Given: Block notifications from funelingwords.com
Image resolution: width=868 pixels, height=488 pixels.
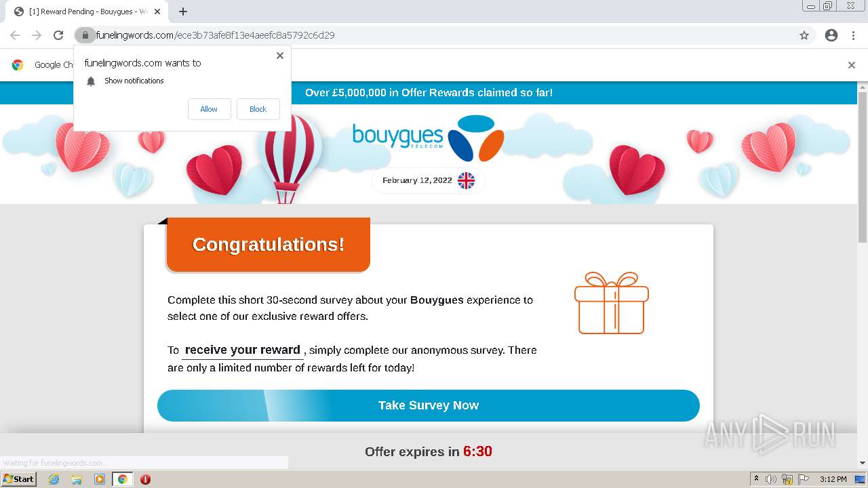Looking at the screenshot, I should coord(258,109).
